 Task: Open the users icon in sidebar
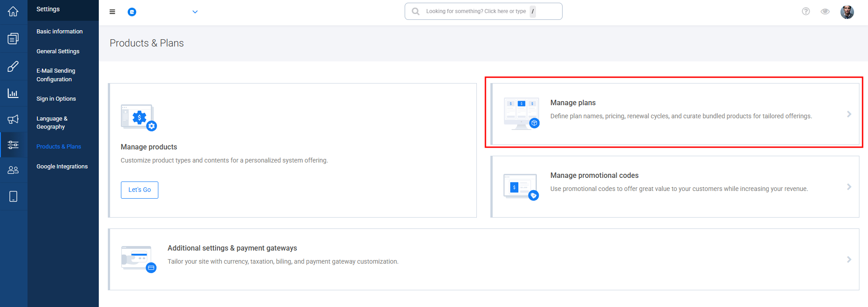13,170
